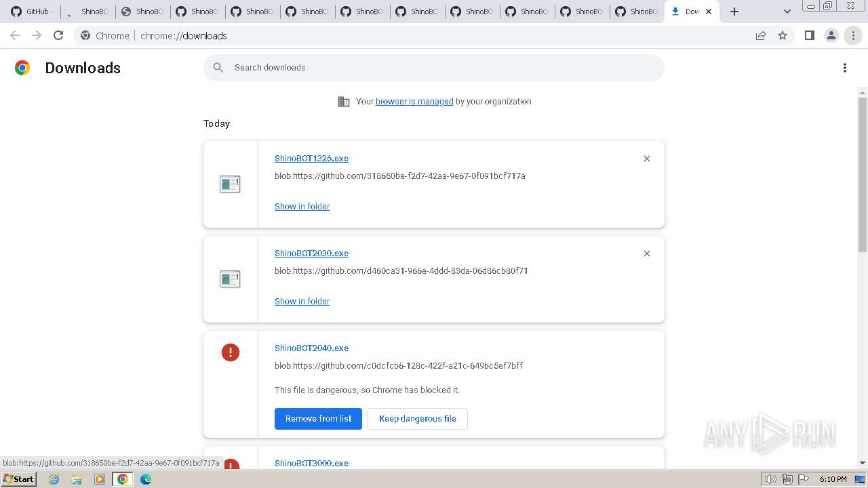
Task: Toggle the side panel icon
Action: [809, 36]
